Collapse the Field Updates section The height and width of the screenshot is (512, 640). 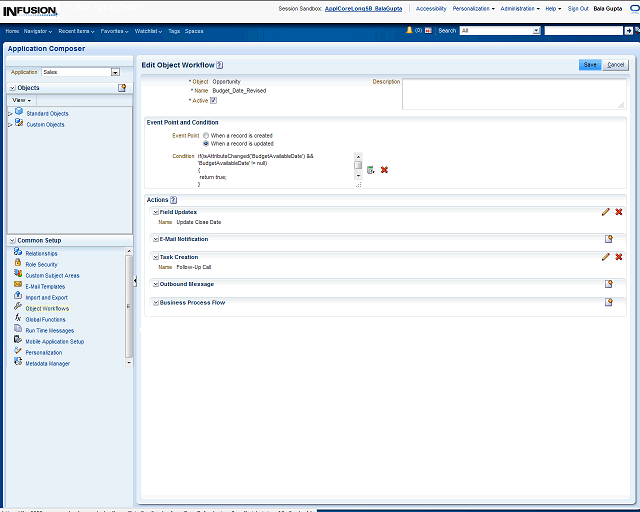tap(156, 212)
